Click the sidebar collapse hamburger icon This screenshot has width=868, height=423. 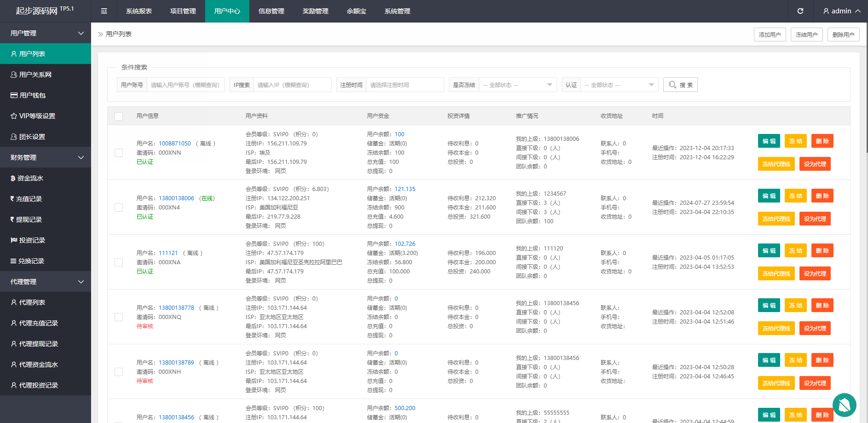[104, 11]
